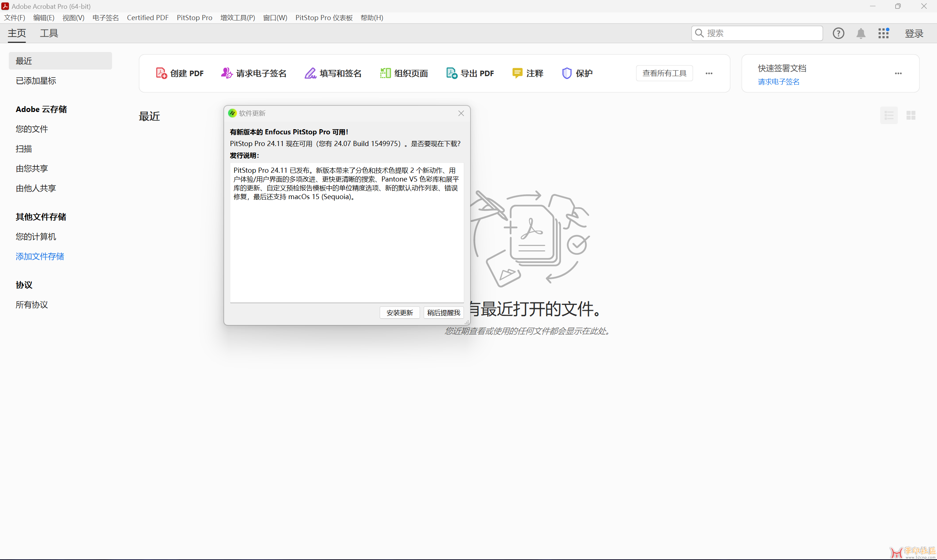Open the Organize Pages (组织页面) tool
Viewport: 937px width, 560px height.
click(404, 73)
